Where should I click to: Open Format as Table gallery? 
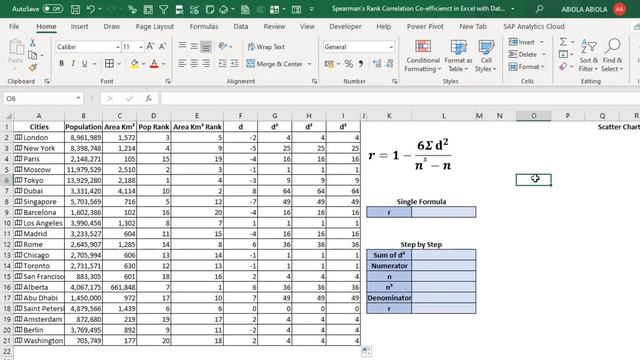coord(458,56)
